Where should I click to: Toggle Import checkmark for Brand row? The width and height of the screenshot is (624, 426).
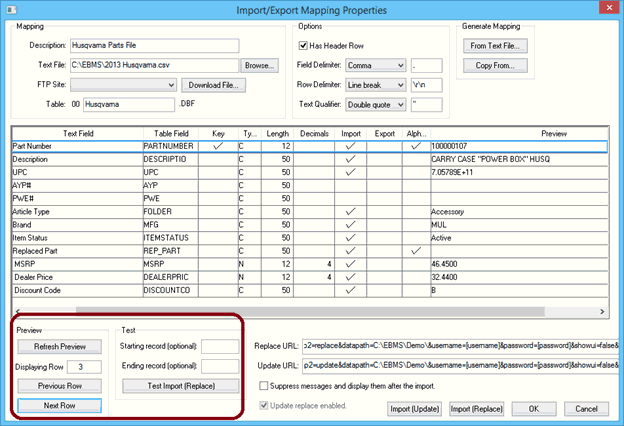[x=351, y=225]
